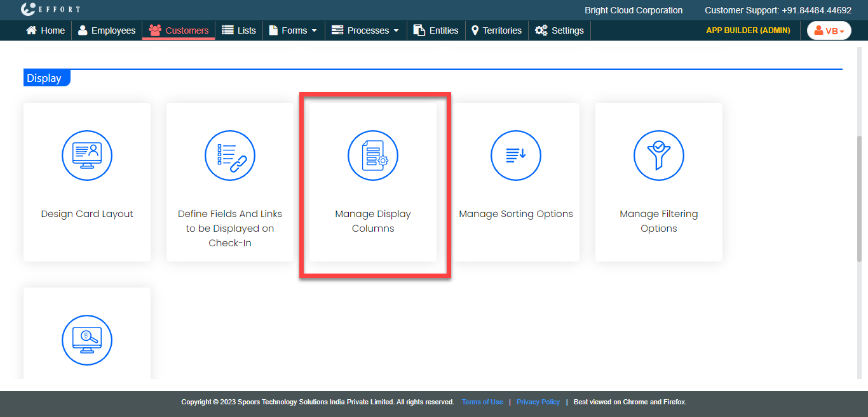Open Territories from the navigation bar
The width and height of the screenshot is (868, 417).
click(496, 30)
